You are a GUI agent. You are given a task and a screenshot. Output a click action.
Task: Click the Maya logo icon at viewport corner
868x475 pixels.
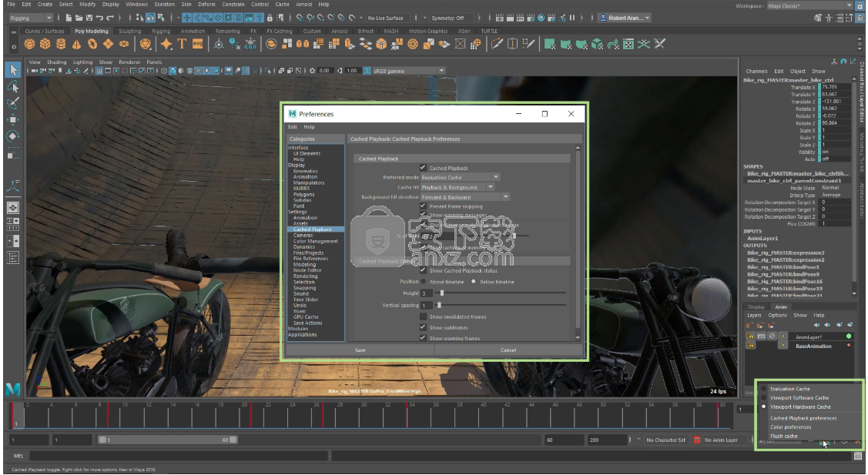(13, 390)
